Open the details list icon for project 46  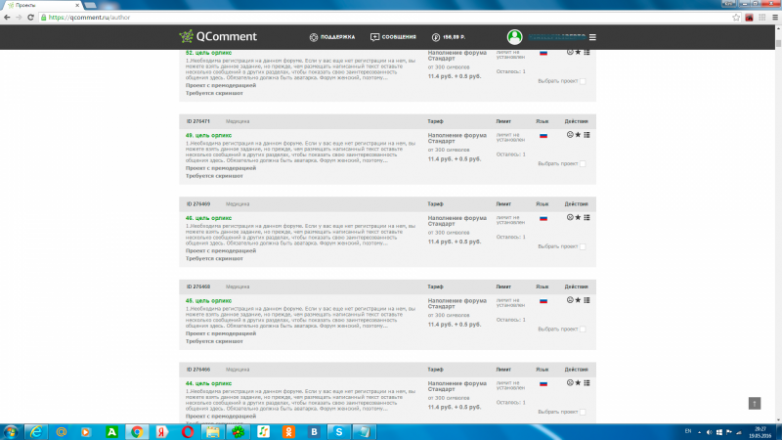click(587, 218)
